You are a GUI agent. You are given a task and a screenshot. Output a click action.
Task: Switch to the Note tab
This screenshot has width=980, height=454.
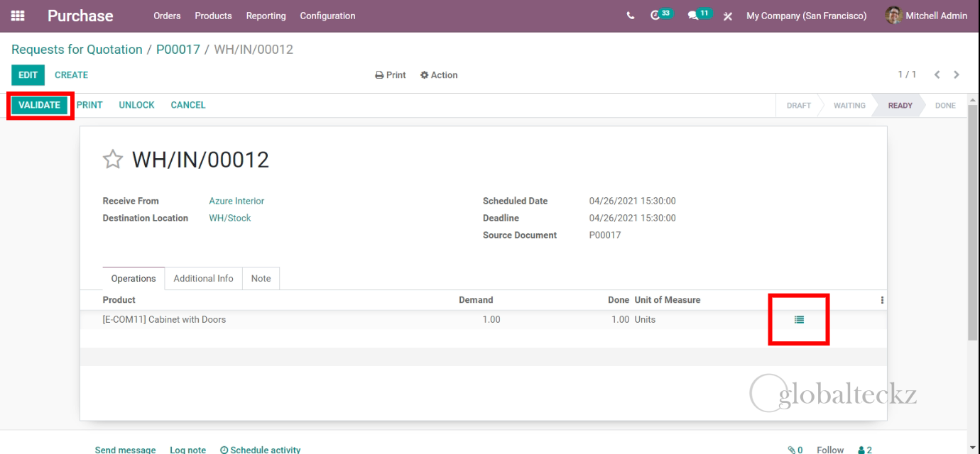261,279
